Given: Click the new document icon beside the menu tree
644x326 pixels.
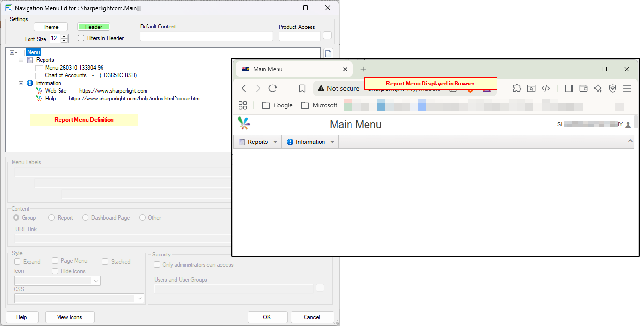Looking at the screenshot, I should (x=328, y=54).
